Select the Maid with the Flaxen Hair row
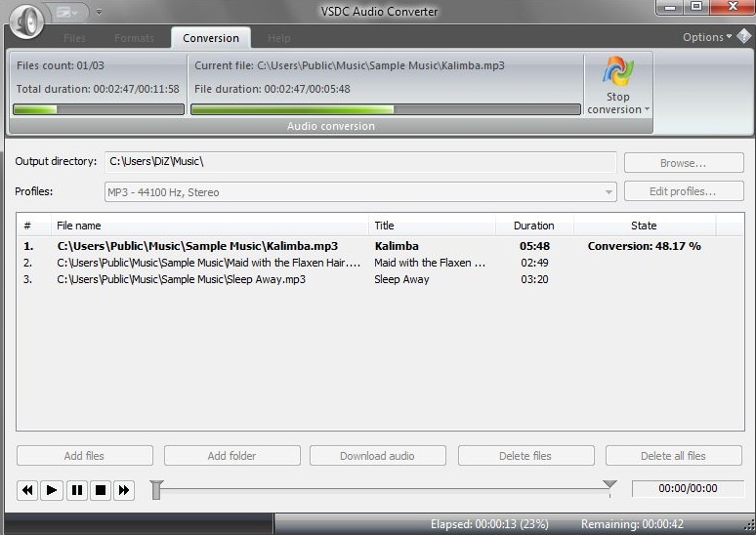This screenshot has width=756, height=535. tap(380, 263)
